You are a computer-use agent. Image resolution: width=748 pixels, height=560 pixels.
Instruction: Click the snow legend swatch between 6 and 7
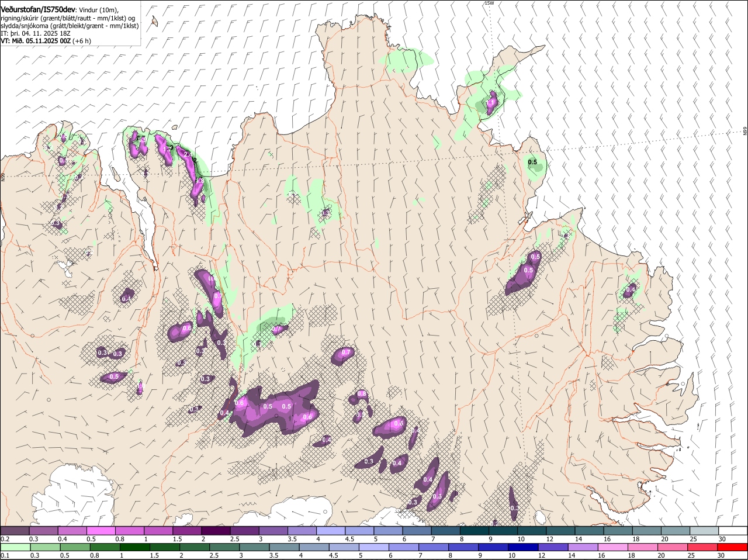coord(416,531)
